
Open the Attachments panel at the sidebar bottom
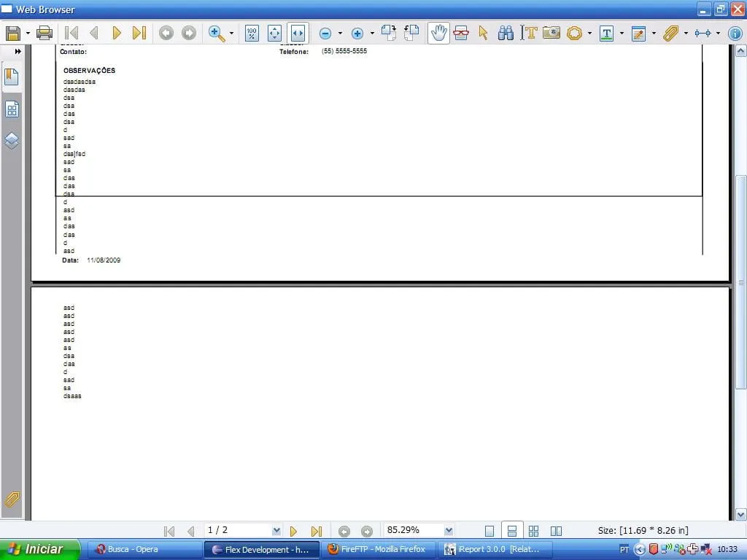(12, 499)
